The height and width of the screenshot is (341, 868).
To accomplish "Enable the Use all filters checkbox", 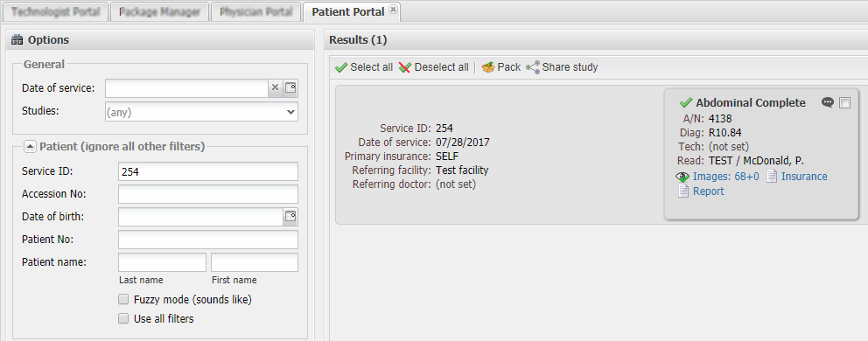I will [123, 319].
